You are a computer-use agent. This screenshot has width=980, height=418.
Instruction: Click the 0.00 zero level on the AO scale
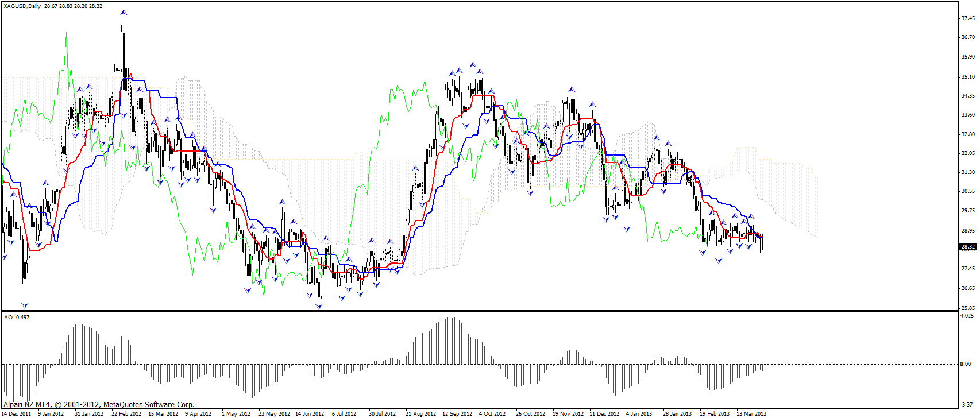click(x=966, y=364)
